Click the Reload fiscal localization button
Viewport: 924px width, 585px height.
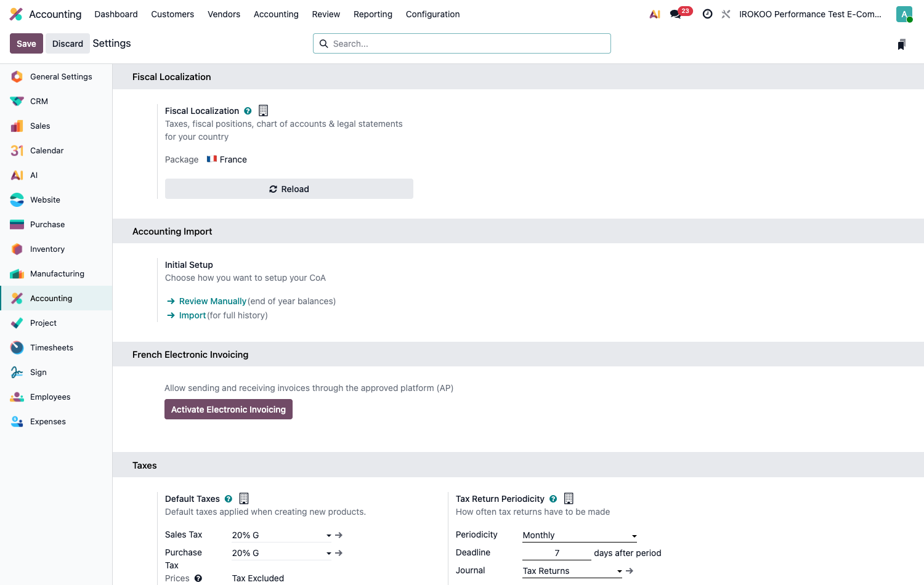click(289, 189)
